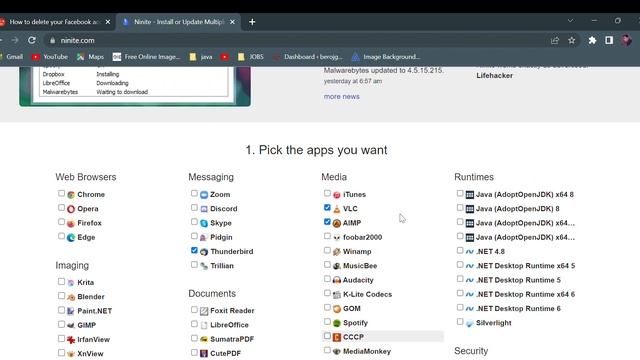Click the GOM label
The height and width of the screenshot is (360, 640).
[x=352, y=309]
